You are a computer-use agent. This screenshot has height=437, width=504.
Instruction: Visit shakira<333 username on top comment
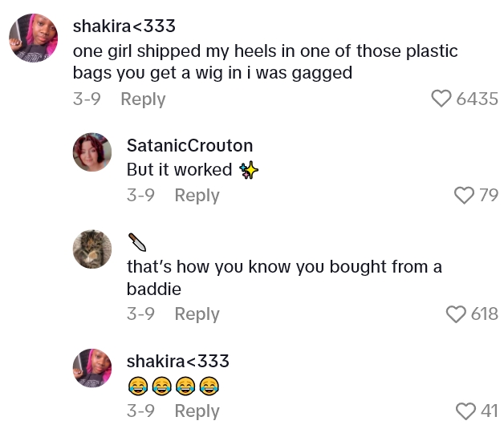tap(124, 26)
